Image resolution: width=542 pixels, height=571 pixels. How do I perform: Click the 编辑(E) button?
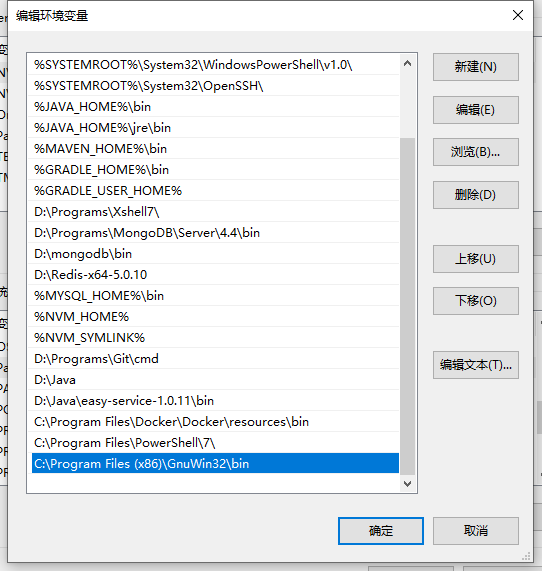476,110
